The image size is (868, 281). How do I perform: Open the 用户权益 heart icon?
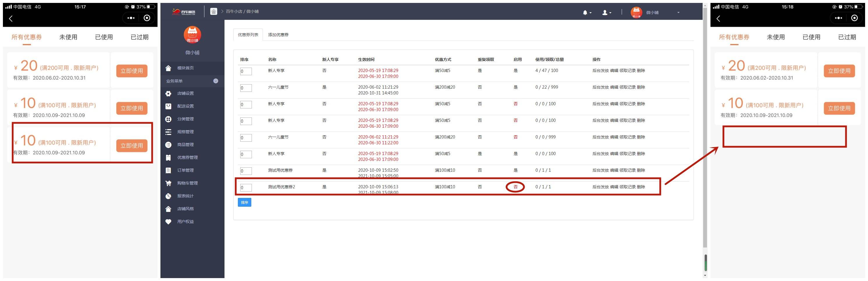coord(169,222)
